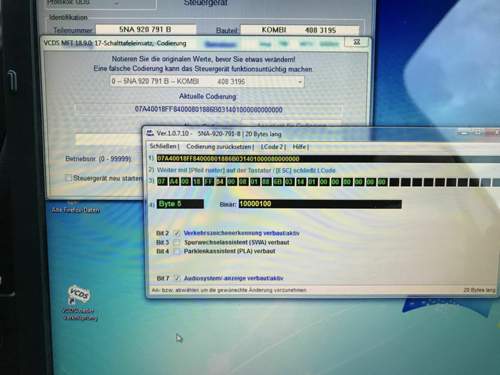Select byte FF in the byte row
500x375 pixels.
click(x=209, y=181)
